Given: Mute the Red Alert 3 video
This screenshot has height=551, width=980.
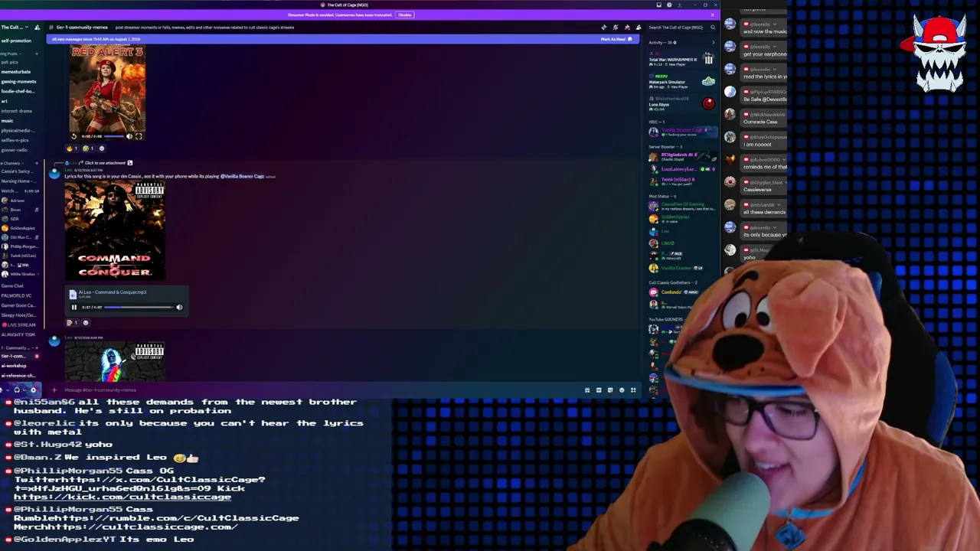Looking at the screenshot, I should pyautogui.click(x=129, y=136).
